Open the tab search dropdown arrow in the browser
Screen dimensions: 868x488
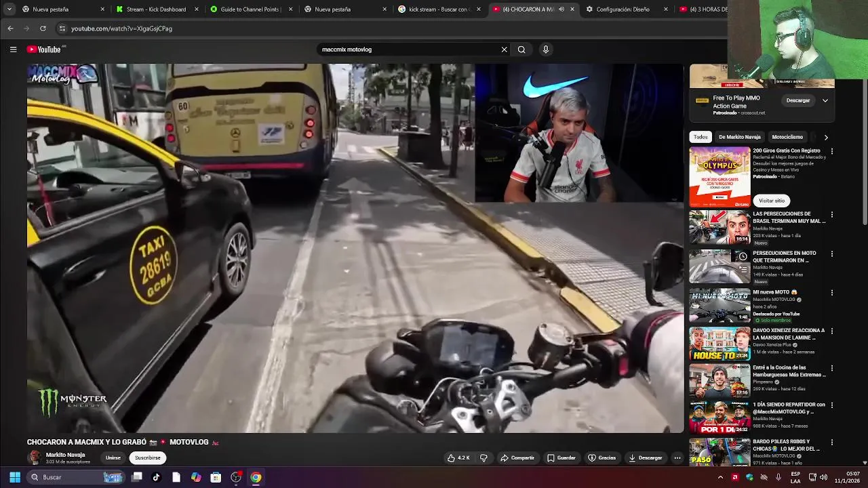click(9, 9)
